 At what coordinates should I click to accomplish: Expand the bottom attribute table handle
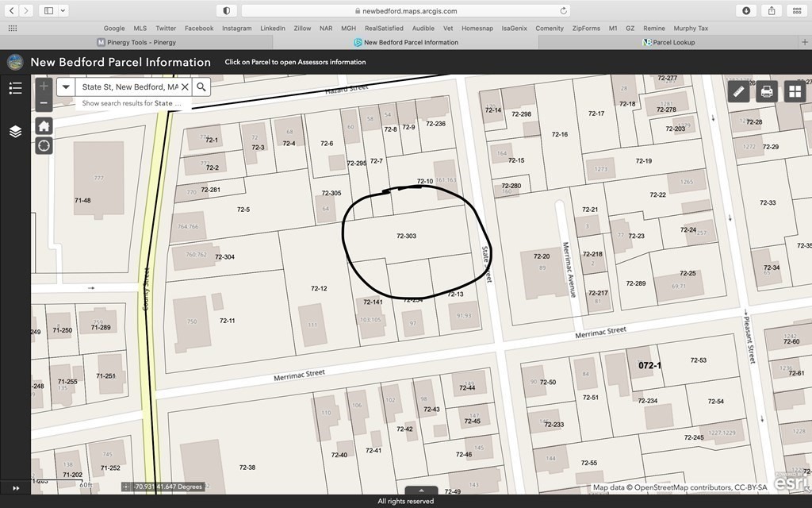[421, 491]
